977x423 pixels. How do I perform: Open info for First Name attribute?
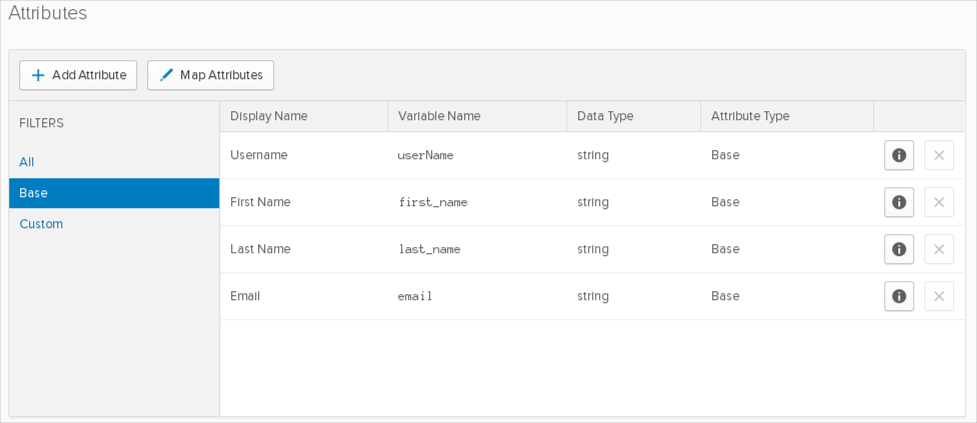pos(899,202)
